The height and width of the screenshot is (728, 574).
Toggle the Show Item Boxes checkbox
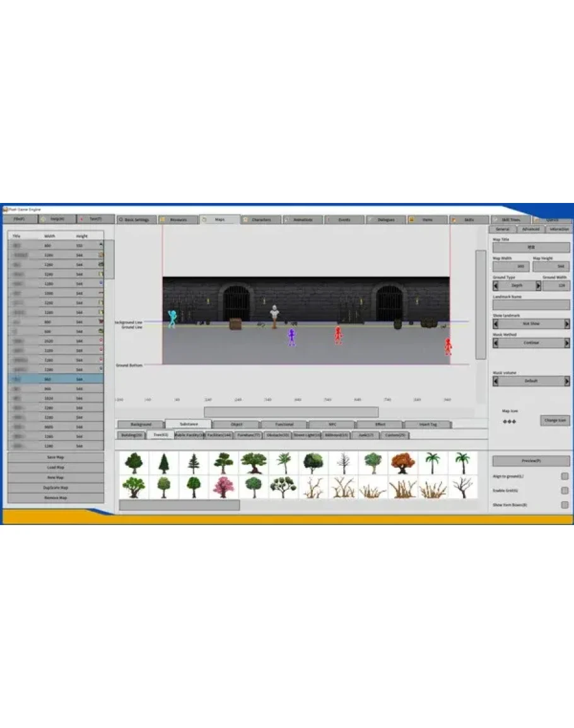click(x=565, y=505)
